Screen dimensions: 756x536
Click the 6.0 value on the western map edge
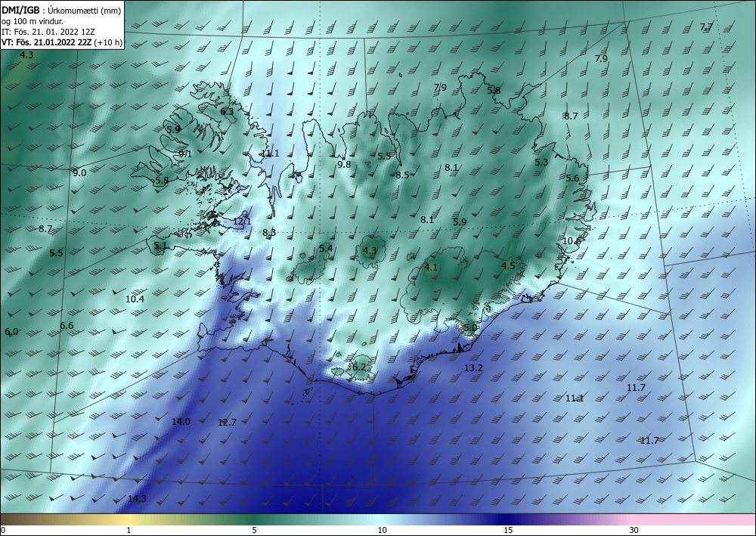pos(11,332)
